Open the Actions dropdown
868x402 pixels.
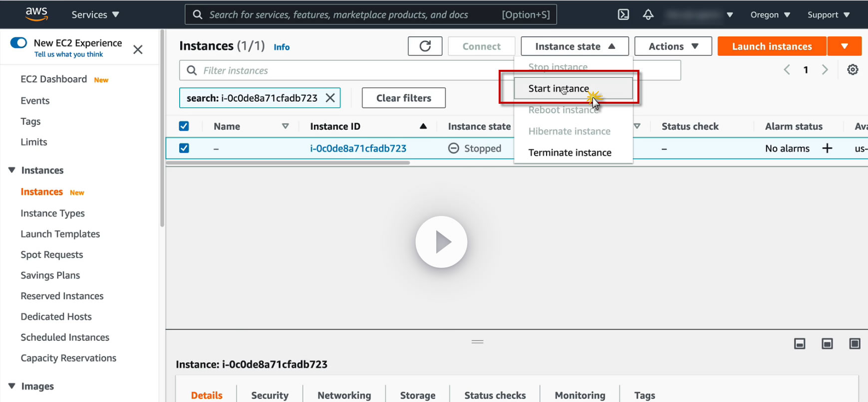[673, 46]
